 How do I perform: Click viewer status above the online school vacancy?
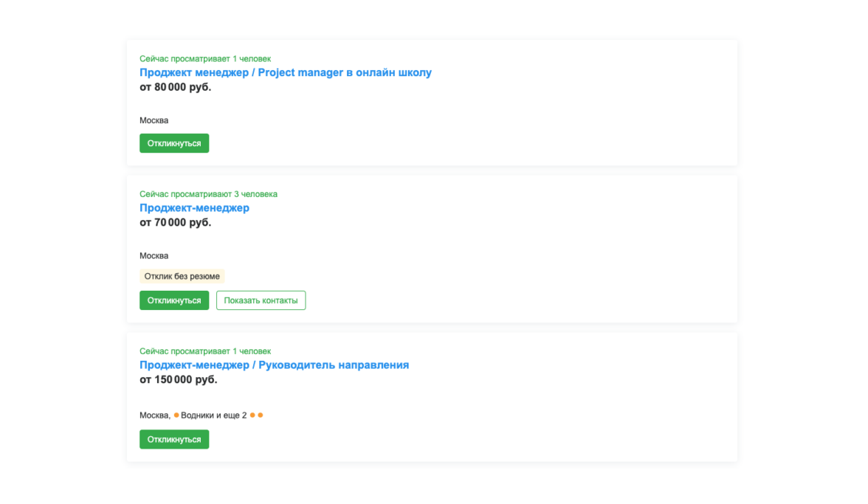[x=205, y=58]
